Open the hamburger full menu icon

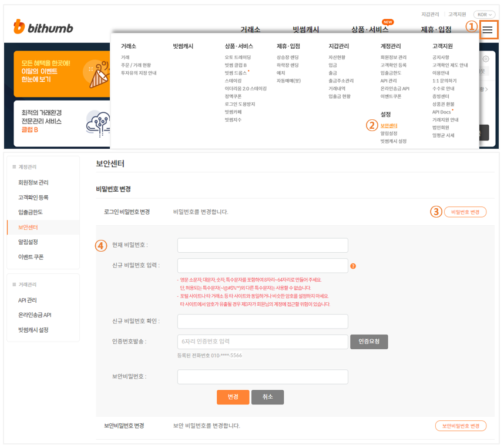pos(488,30)
